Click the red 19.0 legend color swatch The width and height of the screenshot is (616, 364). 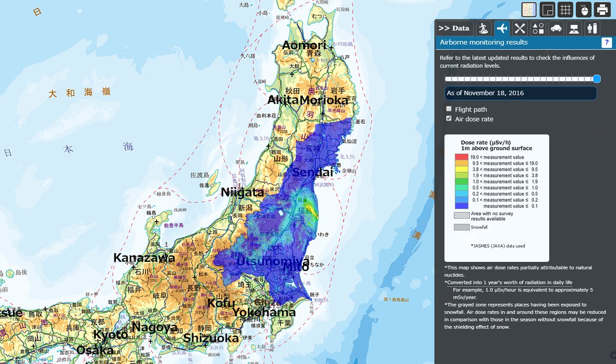(x=461, y=157)
